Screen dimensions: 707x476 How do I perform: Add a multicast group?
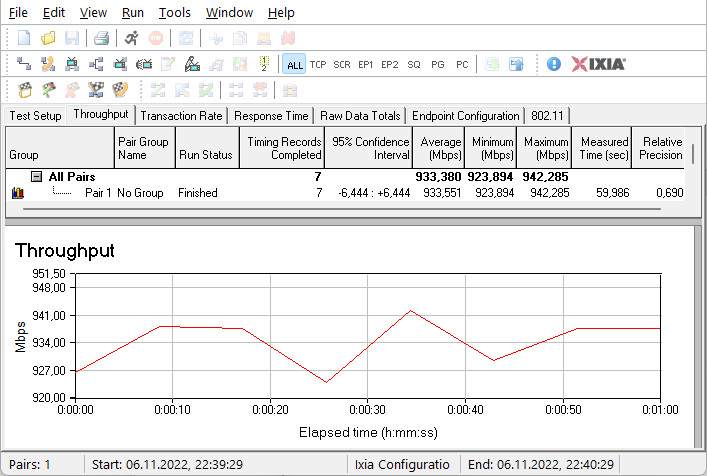click(x=96, y=64)
